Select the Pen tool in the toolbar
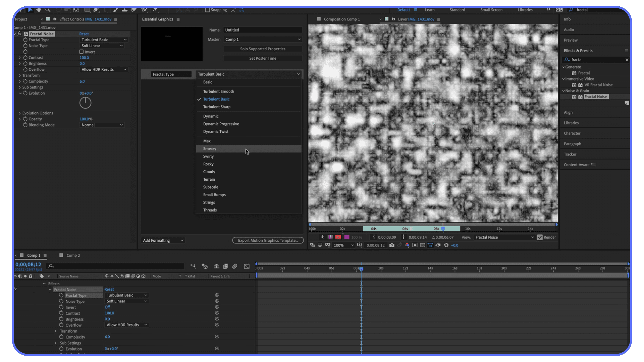The height and width of the screenshot is (362, 644). [x=96, y=10]
